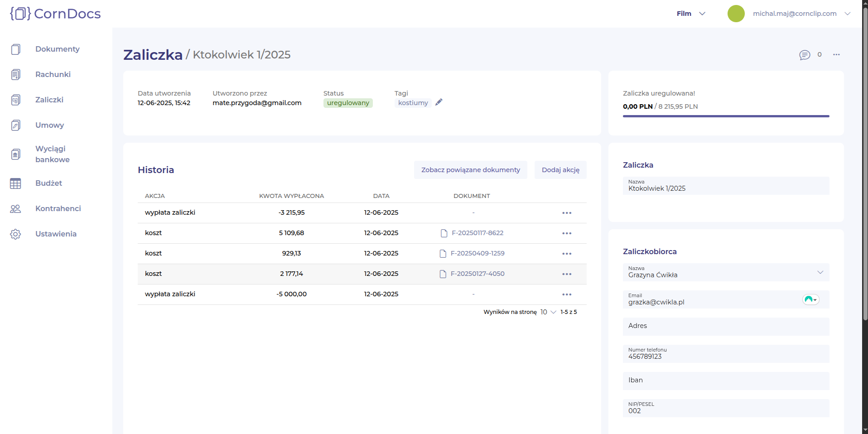Open document link F-20250409-1259
This screenshot has width=868, height=434.
[x=477, y=253]
